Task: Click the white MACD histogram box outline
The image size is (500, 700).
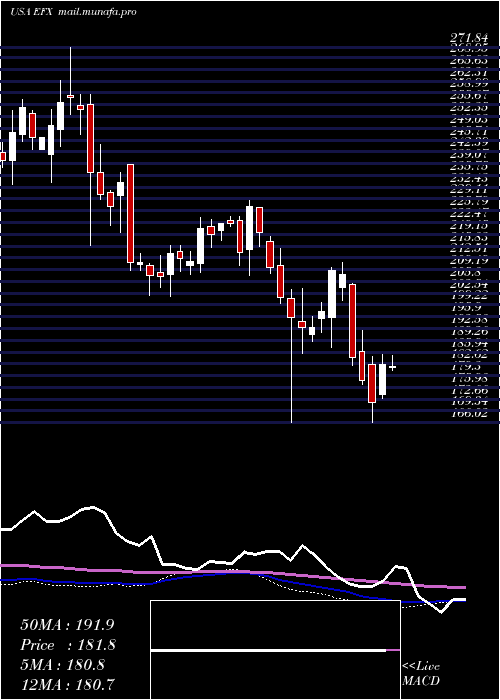Action: tap(275, 650)
